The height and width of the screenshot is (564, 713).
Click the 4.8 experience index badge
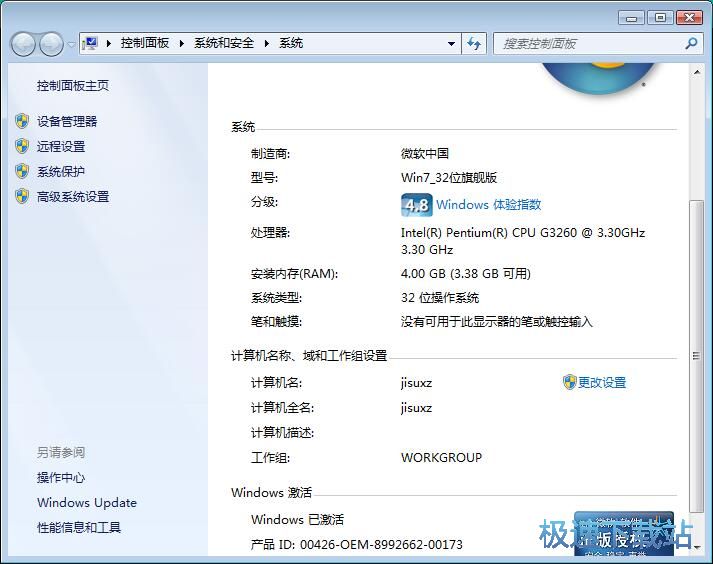[x=417, y=205]
